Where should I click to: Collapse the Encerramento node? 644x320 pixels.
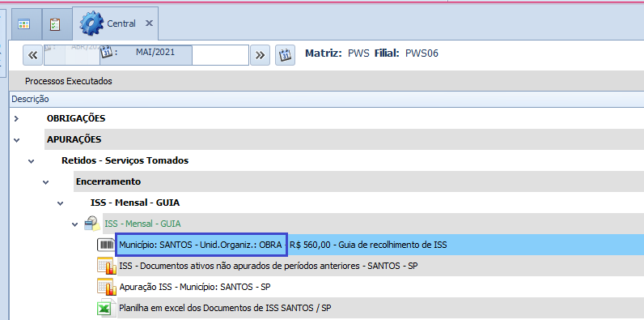coord(46,182)
